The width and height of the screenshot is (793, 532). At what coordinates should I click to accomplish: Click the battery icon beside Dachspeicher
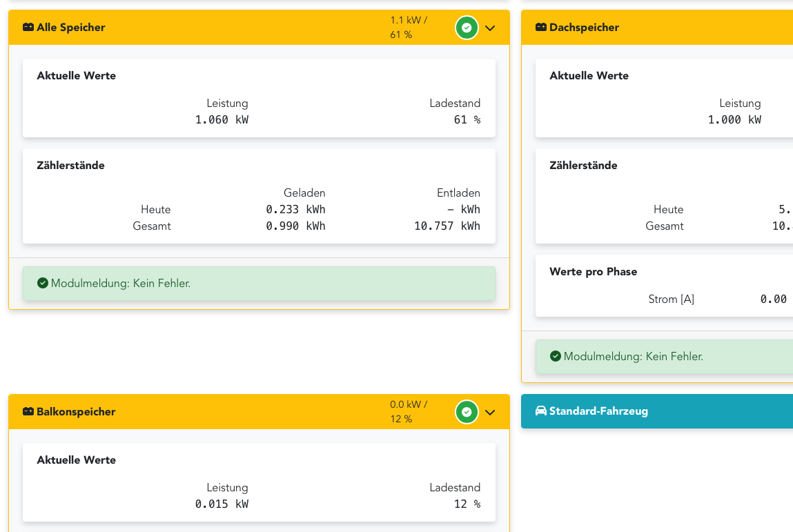pos(541,28)
